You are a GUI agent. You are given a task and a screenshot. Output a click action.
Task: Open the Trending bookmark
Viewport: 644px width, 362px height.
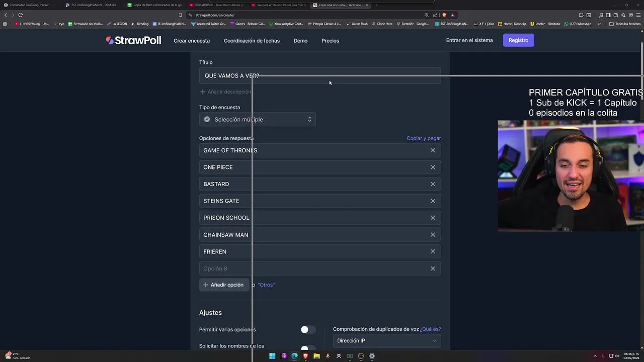(x=140, y=24)
